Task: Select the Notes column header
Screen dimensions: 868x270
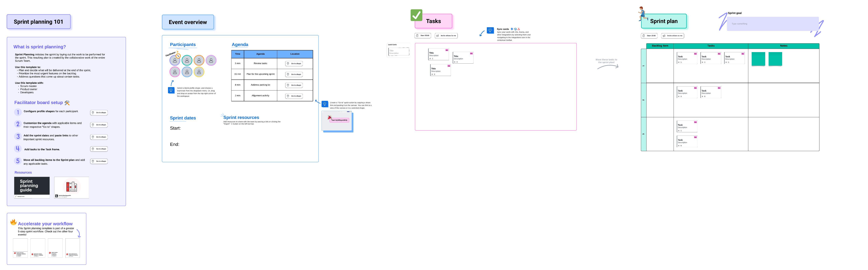Action: coord(784,46)
